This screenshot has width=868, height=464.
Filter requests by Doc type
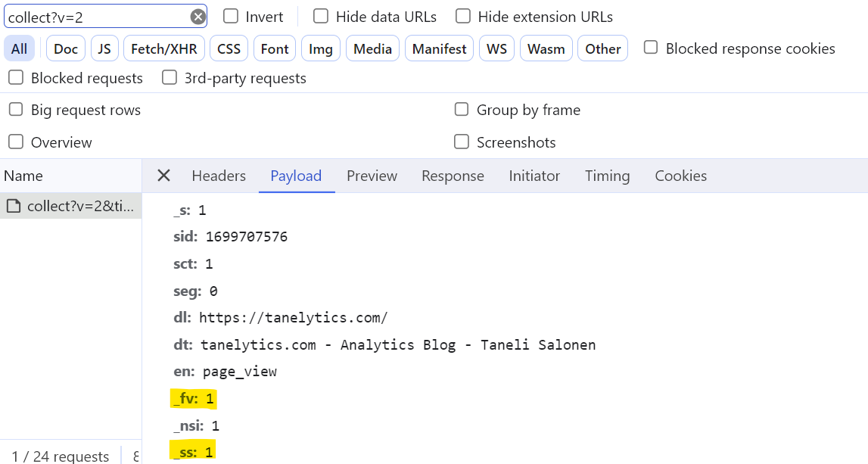tap(66, 48)
